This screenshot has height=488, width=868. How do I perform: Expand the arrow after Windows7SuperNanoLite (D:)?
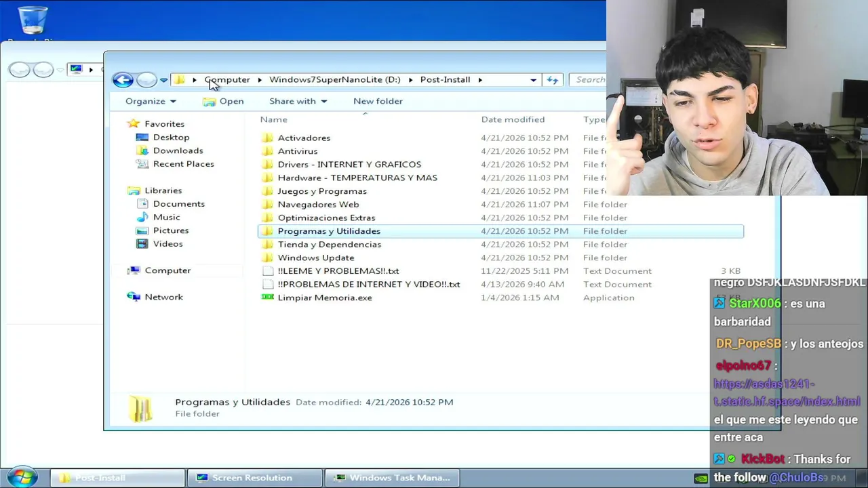click(410, 80)
